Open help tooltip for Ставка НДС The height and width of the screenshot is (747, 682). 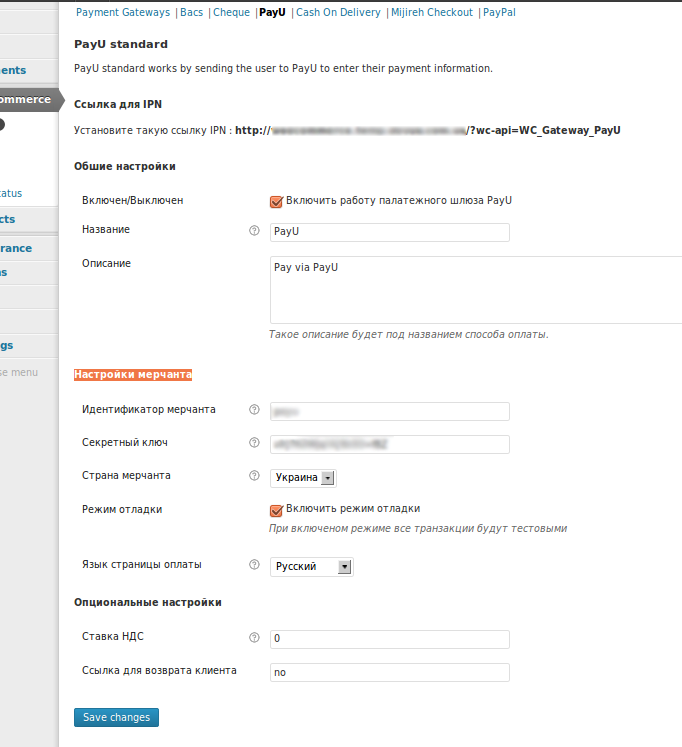click(x=254, y=637)
